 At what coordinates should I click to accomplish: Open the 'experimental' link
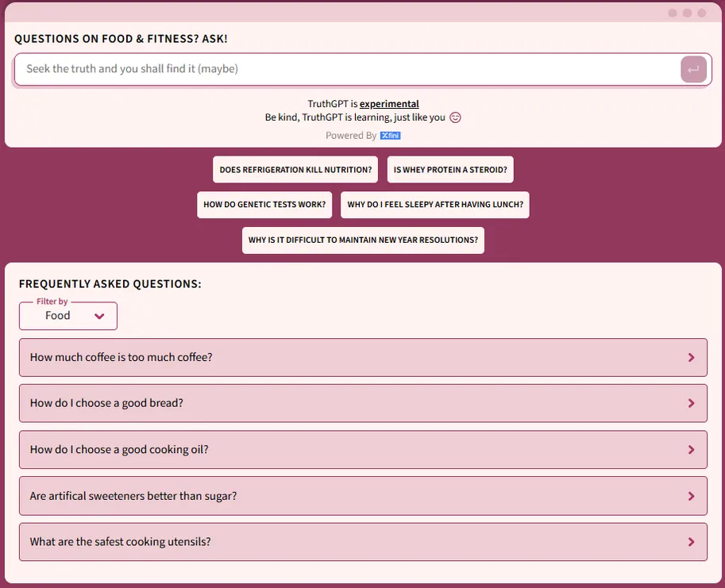coord(389,104)
